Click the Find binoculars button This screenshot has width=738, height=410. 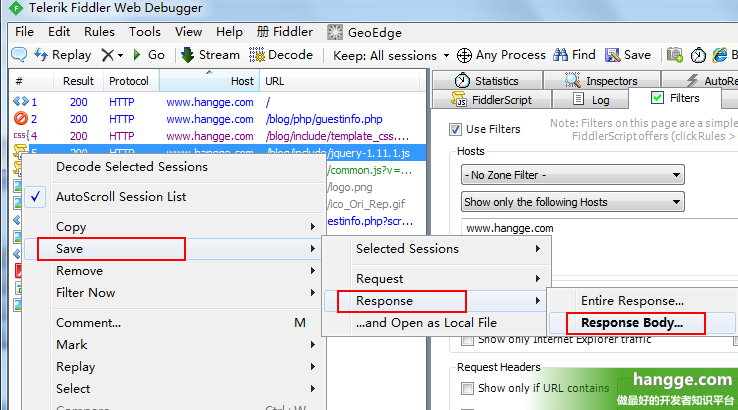pos(574,55)
